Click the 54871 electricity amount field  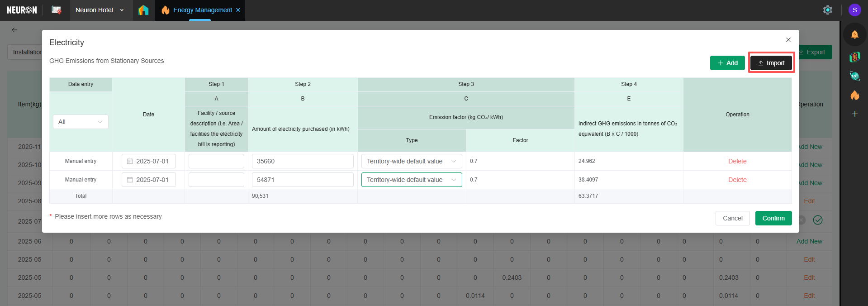[302, 180]
